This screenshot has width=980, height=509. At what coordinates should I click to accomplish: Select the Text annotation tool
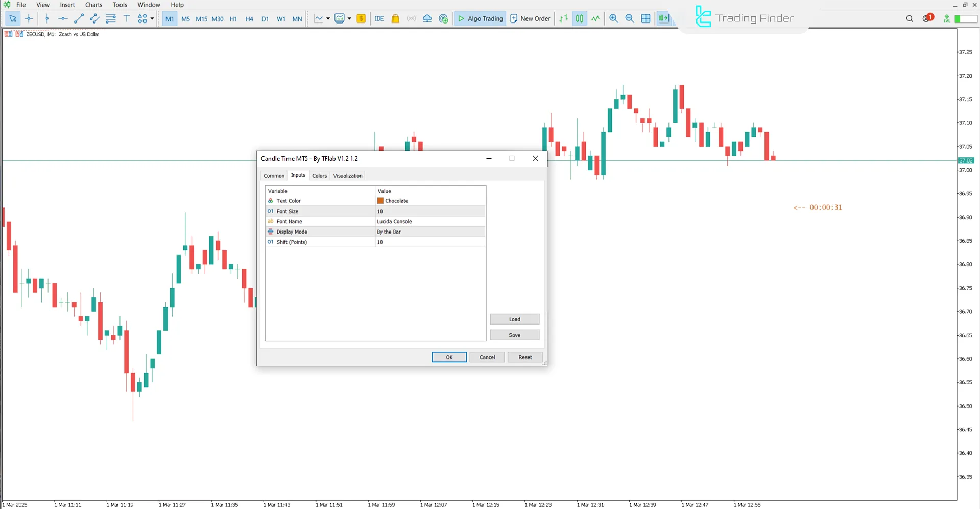pyautogui.click(x=127, y=18)
